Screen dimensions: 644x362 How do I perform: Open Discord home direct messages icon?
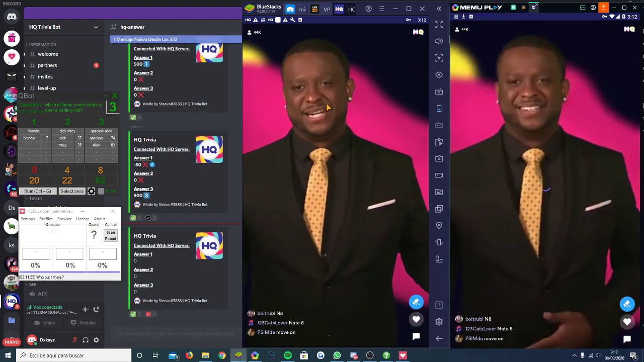[x=12, y=17]
